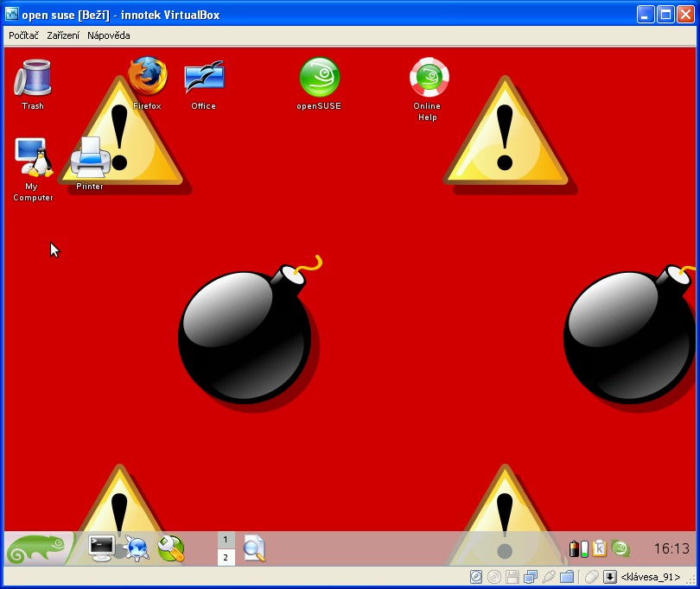Viewport: 700px width, 589px height.
Task: Click the wrench settings icon in the panel
Action: (171, 548)
